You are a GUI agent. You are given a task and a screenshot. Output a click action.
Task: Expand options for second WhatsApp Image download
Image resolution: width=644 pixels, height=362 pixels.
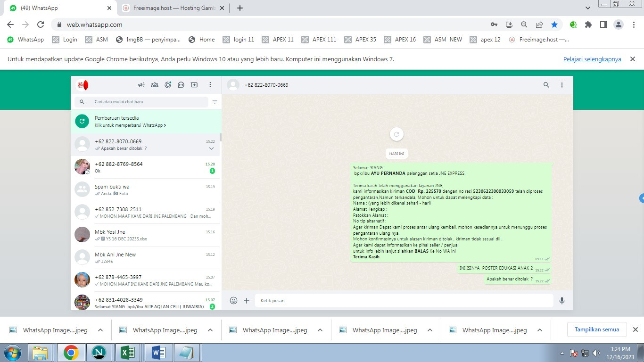click(x=210, y=330)
